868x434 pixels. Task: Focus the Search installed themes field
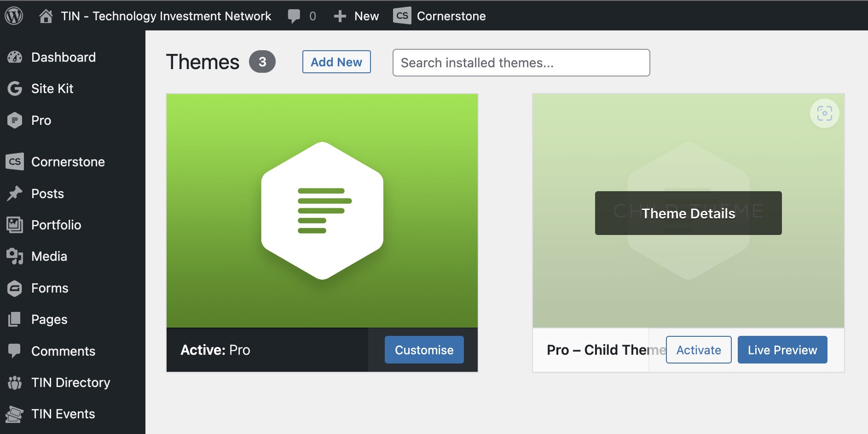point(521,63)
